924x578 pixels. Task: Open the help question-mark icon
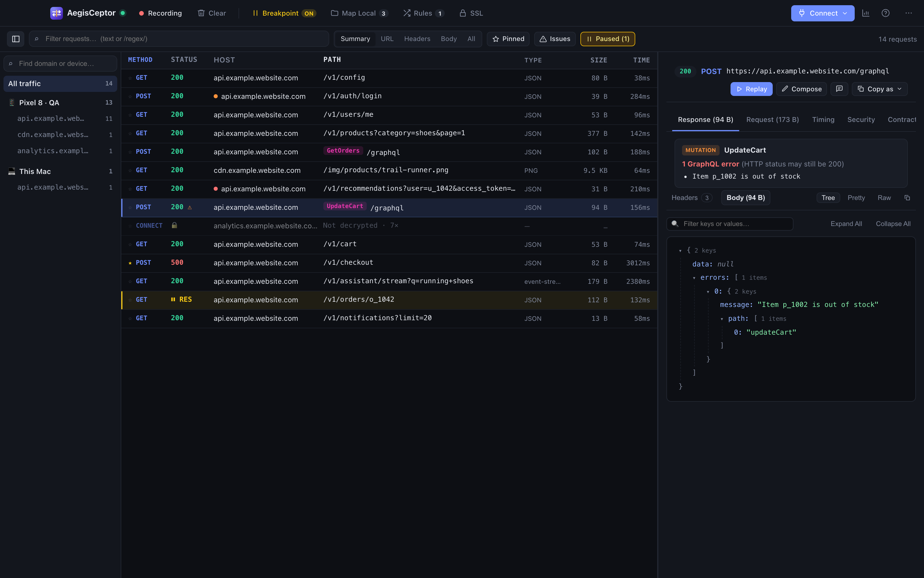[x=885, y=13]
